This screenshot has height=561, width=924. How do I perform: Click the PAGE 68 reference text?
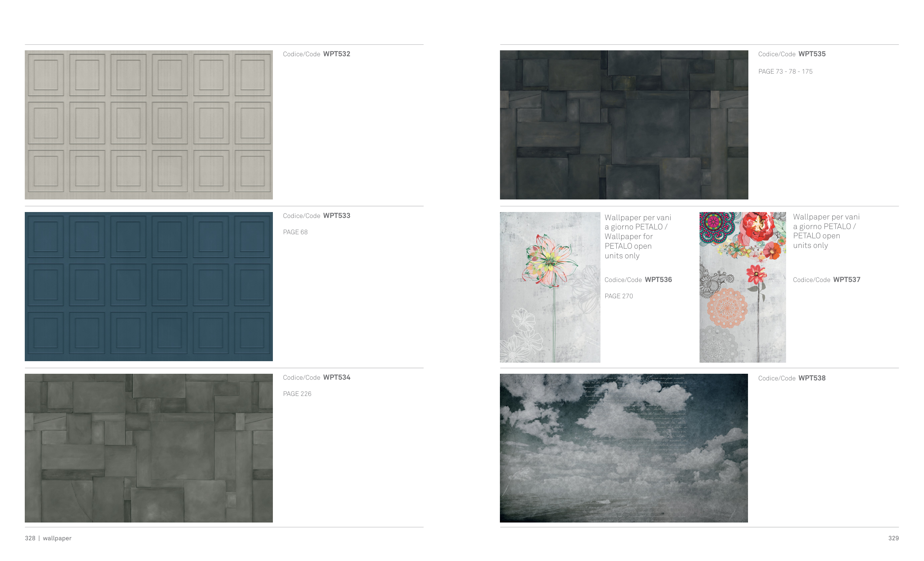click(x=295, y=232)
